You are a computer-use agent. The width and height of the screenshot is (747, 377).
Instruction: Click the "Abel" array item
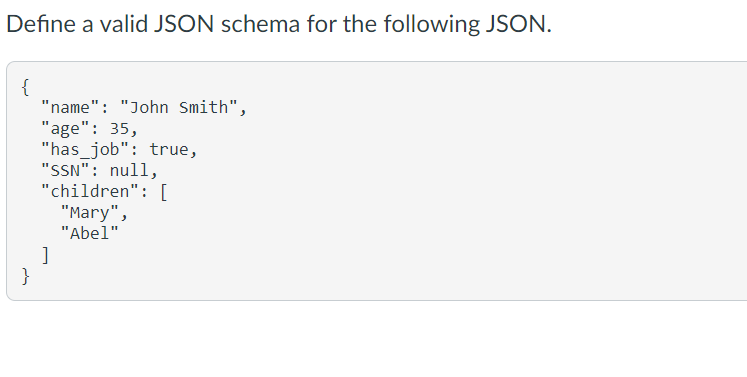pos(90,233)
